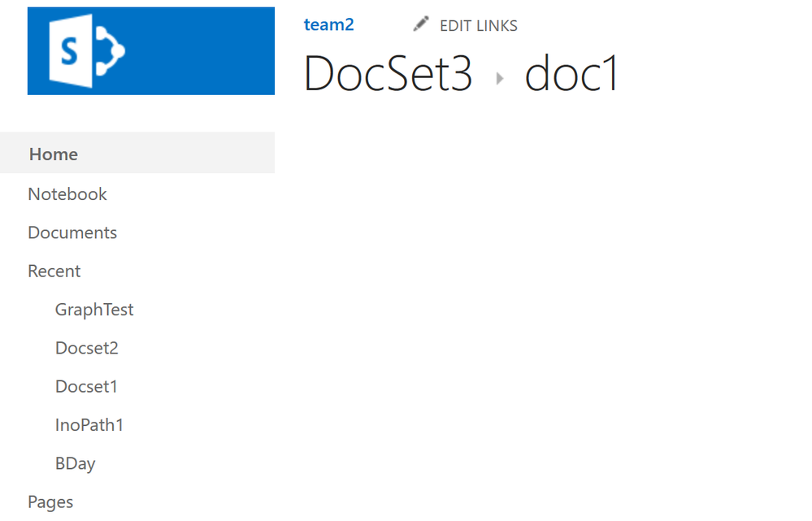812x521 pixels.
Task: Click the blue banner beside the SharePoint logo
Action: (x=202, y=50)
